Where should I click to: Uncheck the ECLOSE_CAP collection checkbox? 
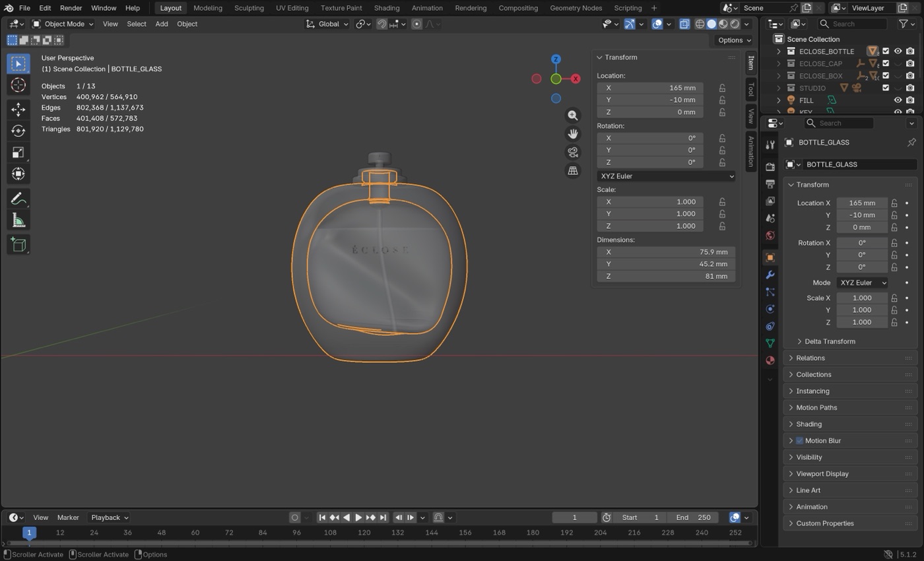pyautogui.click(x=886, y=63)
